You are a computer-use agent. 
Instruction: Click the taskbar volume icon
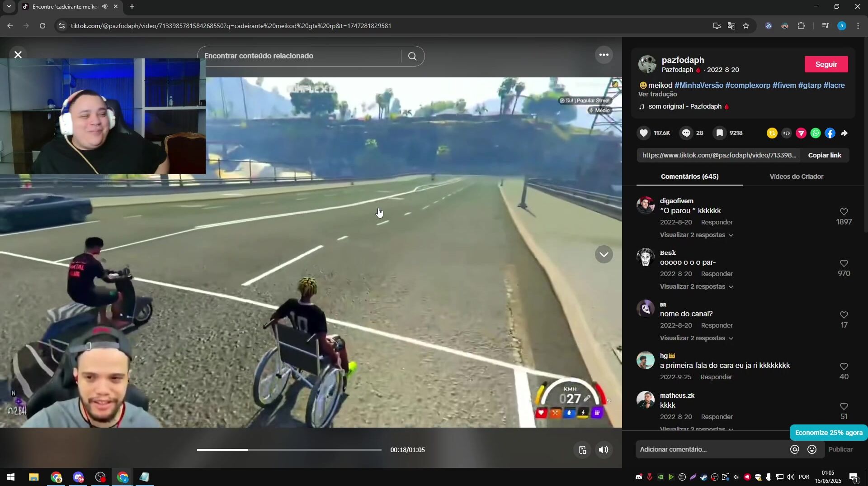[790, 477]
